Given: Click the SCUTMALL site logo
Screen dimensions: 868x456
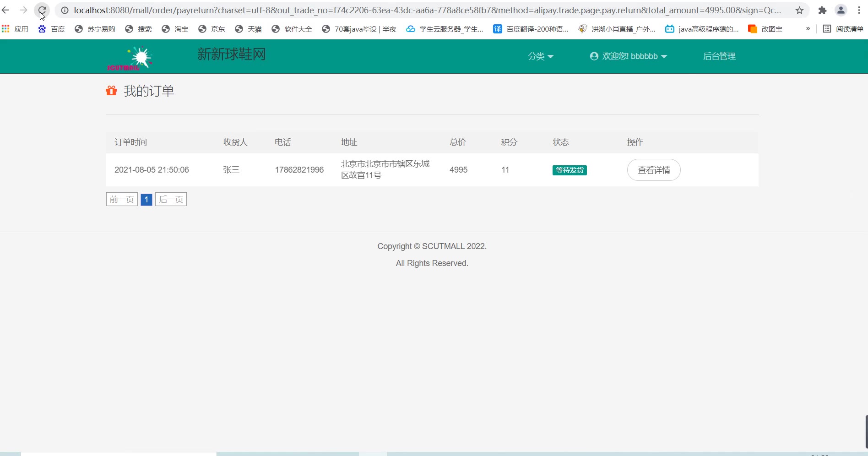Looking at the screenshot, I should pos(130,58).
